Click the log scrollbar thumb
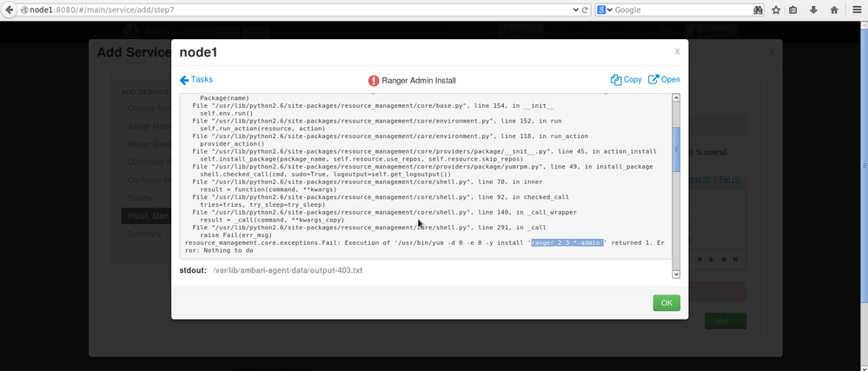Screen dimensions: 868x371 point(675,149)
